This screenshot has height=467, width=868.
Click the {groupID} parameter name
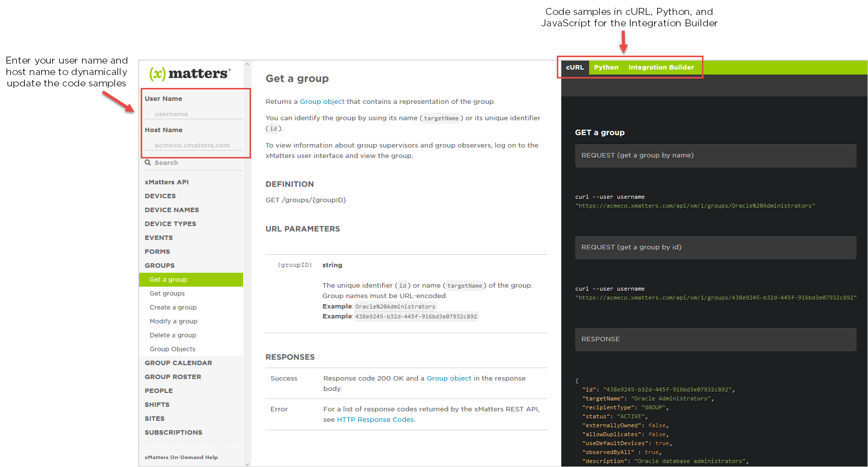pyautogui.click(x=295, y=265)
